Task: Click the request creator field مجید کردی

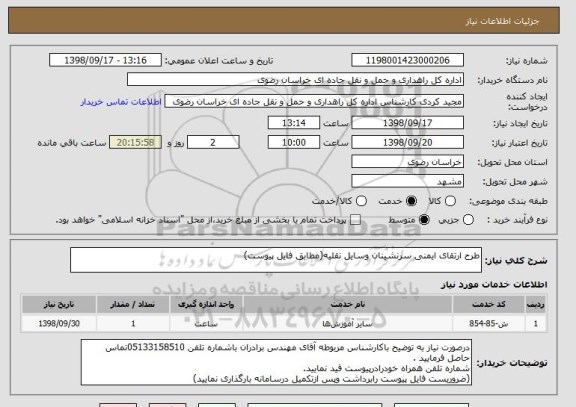Action: click(x=314, y=102)
